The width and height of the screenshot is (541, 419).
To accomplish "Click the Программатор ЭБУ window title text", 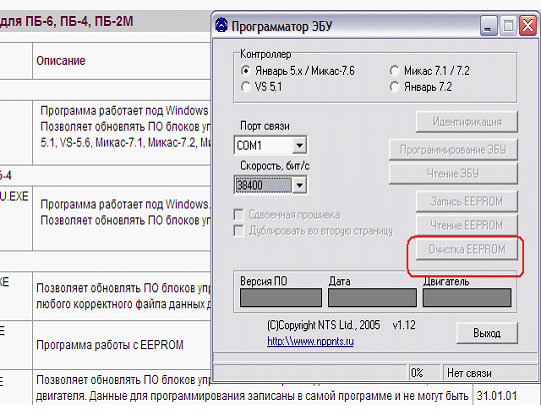I will (x=282, y=26).
